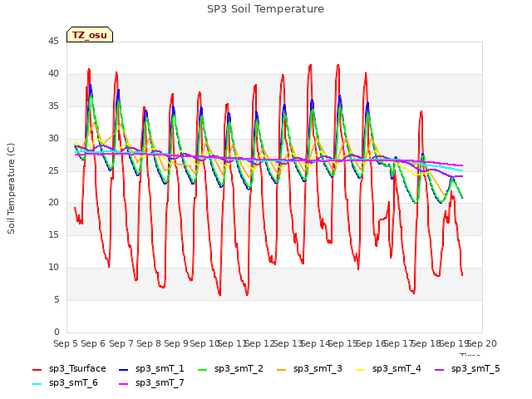Image resolution: width=532 pixels, height=399 pixels.
Task: Click the sp3_smT_5 purple legend swatch
Action: tap(440, 369)
